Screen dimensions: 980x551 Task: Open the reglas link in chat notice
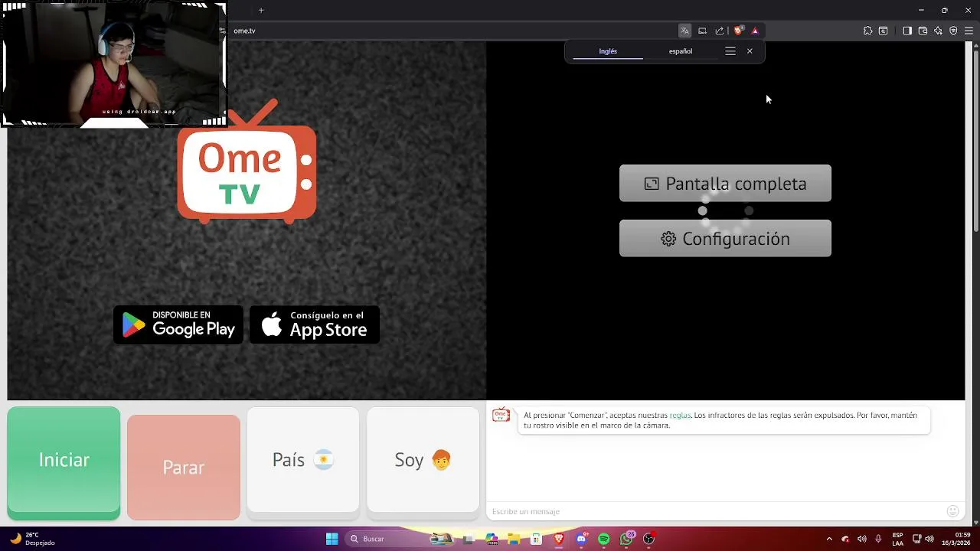(680, 416)
